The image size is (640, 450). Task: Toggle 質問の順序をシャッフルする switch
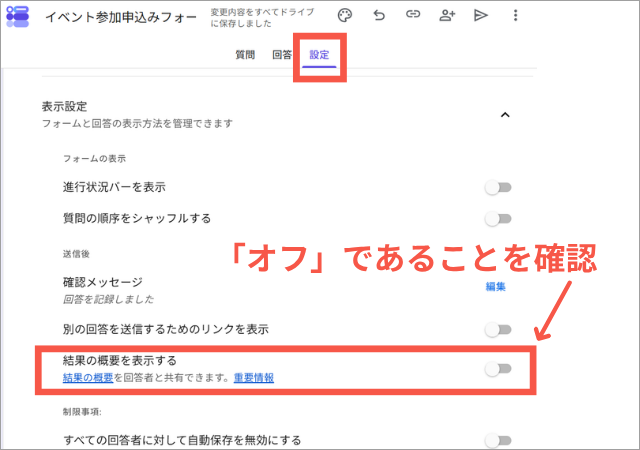498,219
